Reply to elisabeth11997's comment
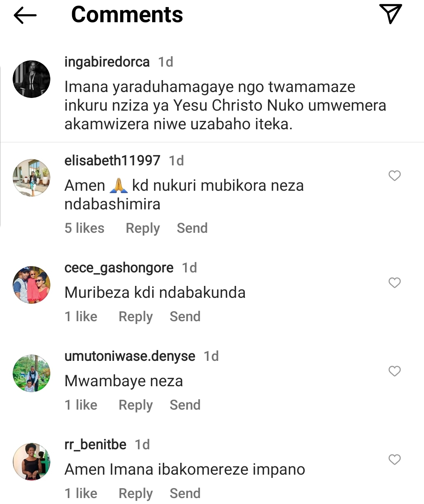 [143, 228]
